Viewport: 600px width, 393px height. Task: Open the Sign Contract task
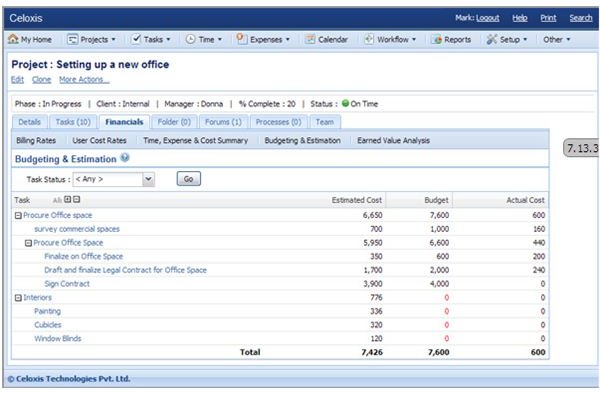coord(67,284)
